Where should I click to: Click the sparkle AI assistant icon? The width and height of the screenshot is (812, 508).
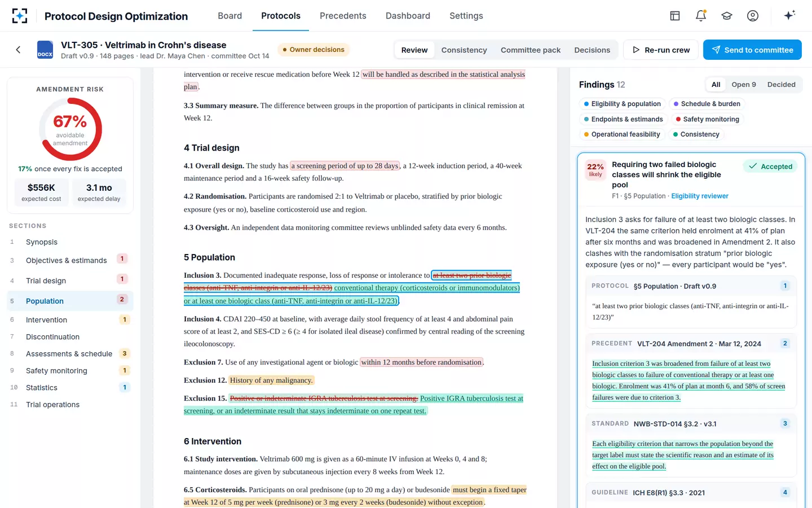tap(789, 15)
